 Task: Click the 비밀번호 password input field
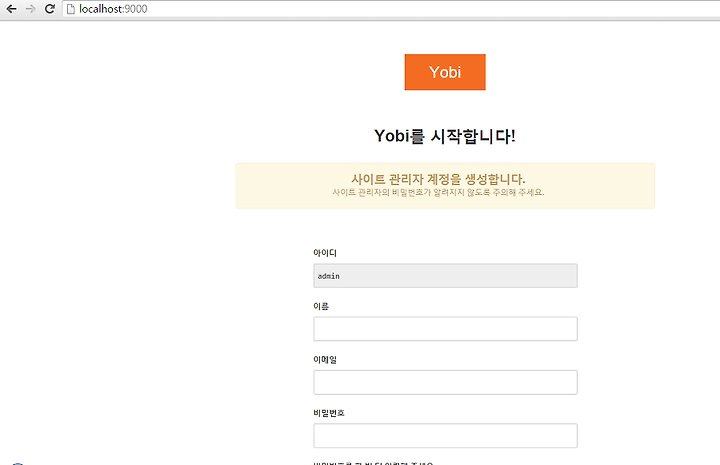(x=445, y=436)
